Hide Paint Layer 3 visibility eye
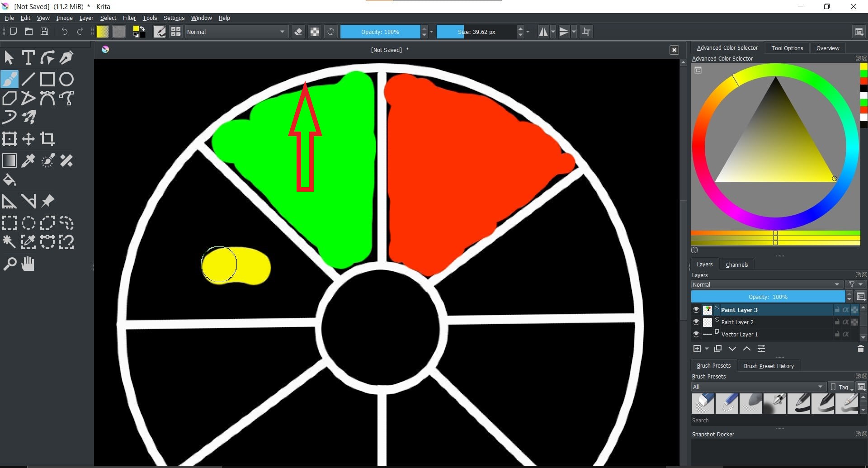Viewport: 868px width, 468px height. point(696,310)
